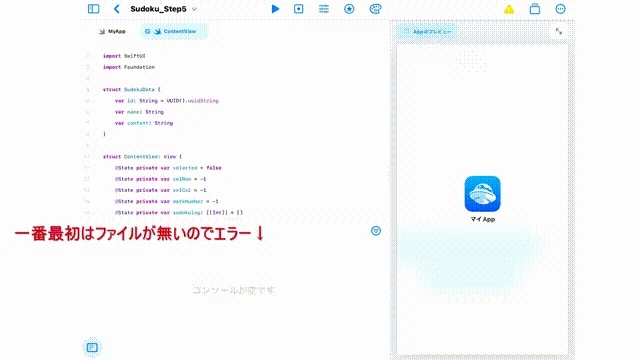Image resolution: width=640 pixels, height=360 pixels.
Task: Switch to the MyApp tab
Action: [112, 31]
